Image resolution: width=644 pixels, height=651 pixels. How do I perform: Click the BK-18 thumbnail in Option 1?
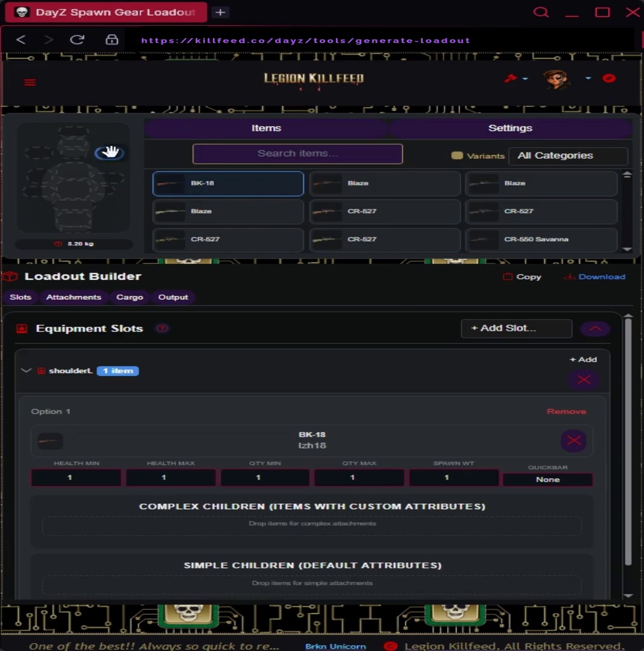[x=49, y=441]
